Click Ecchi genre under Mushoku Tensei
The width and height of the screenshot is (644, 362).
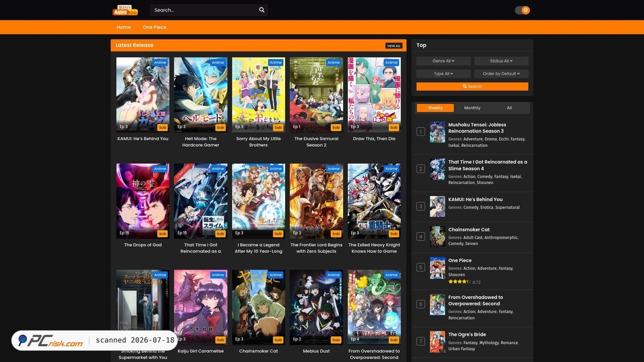coord(503,139)
